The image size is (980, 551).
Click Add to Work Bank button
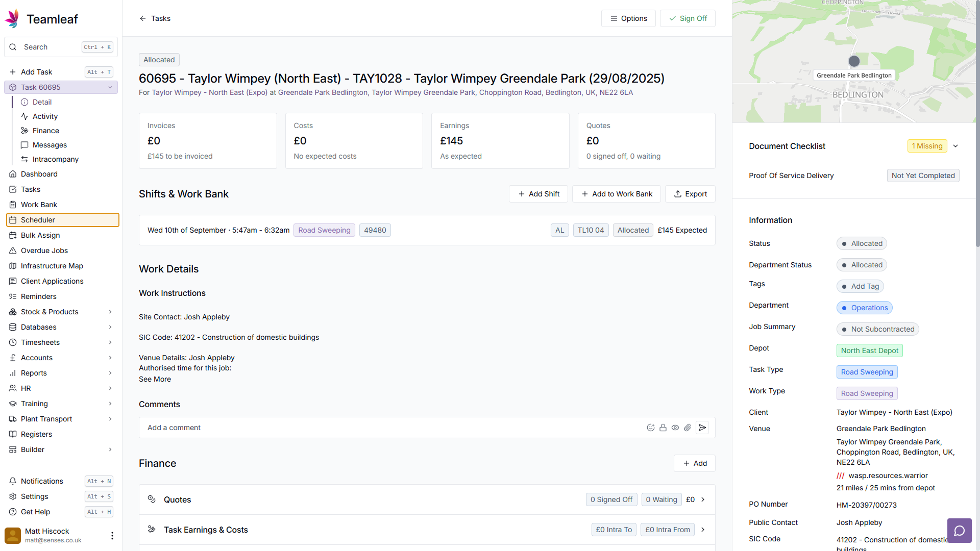pyautogui.click(x=617, y=194)
